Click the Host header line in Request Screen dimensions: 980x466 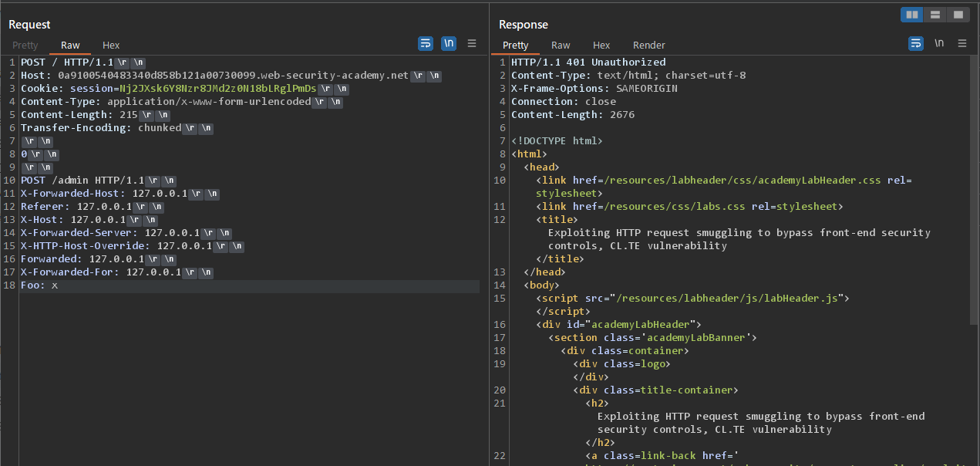(231, 76)
